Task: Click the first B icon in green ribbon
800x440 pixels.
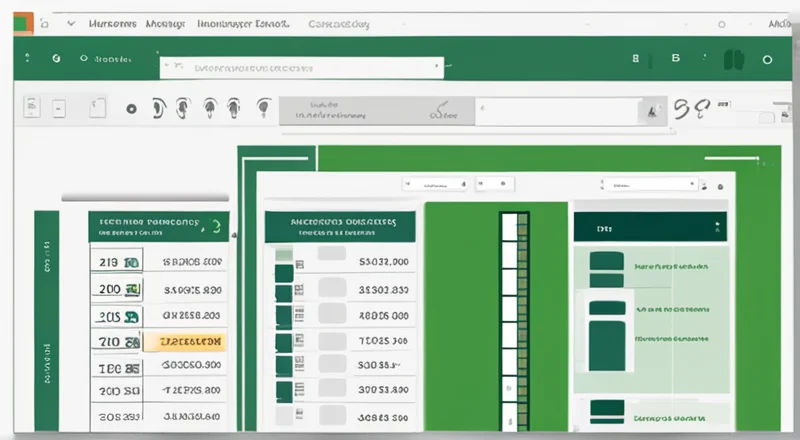Action: tap(636, 59)
